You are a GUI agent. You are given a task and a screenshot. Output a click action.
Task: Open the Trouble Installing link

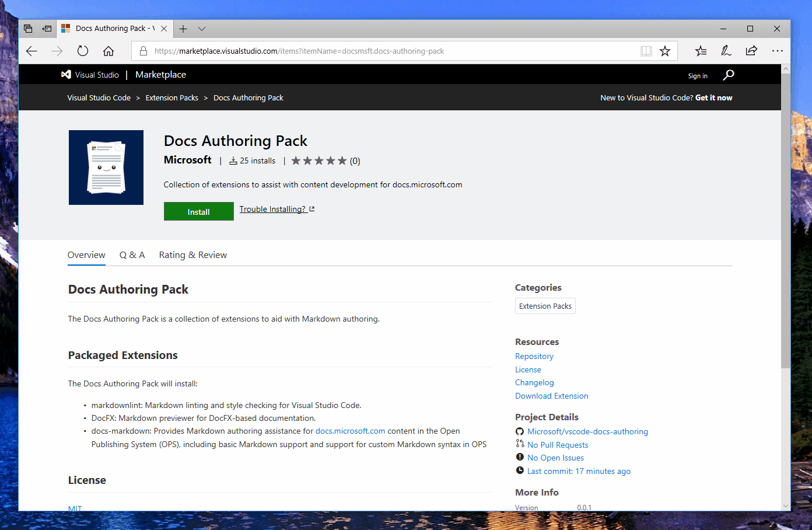tap(273, 208)
